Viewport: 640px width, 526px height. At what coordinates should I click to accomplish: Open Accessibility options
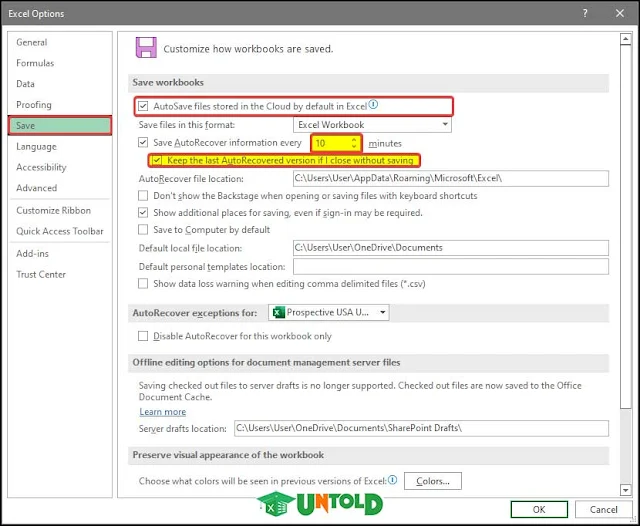pos(41,167)
